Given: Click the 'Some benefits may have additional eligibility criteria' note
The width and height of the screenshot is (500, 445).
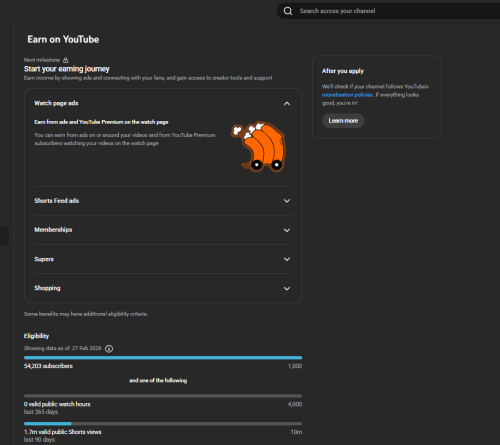Looking at the screenshot, I should click(86, 314).
